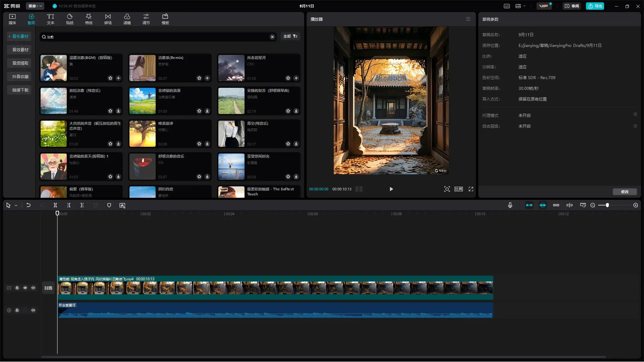Undo the last timeline action

[x=29, y=205]
